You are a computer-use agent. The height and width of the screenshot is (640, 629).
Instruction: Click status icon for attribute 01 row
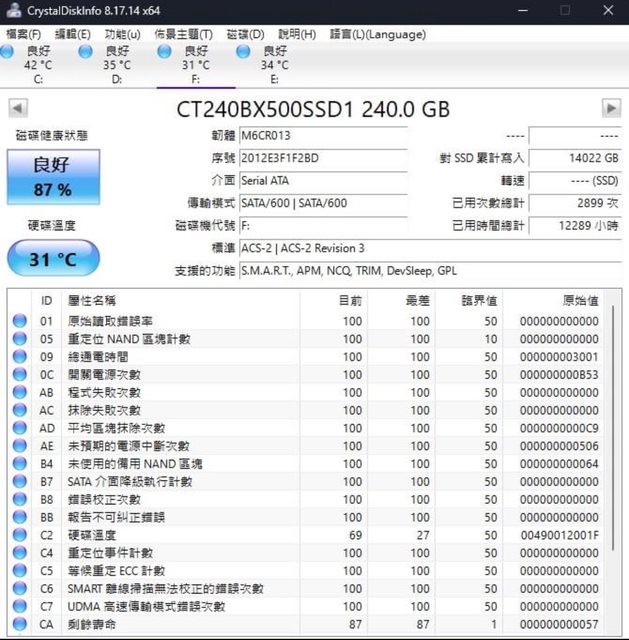pos(19,321)
